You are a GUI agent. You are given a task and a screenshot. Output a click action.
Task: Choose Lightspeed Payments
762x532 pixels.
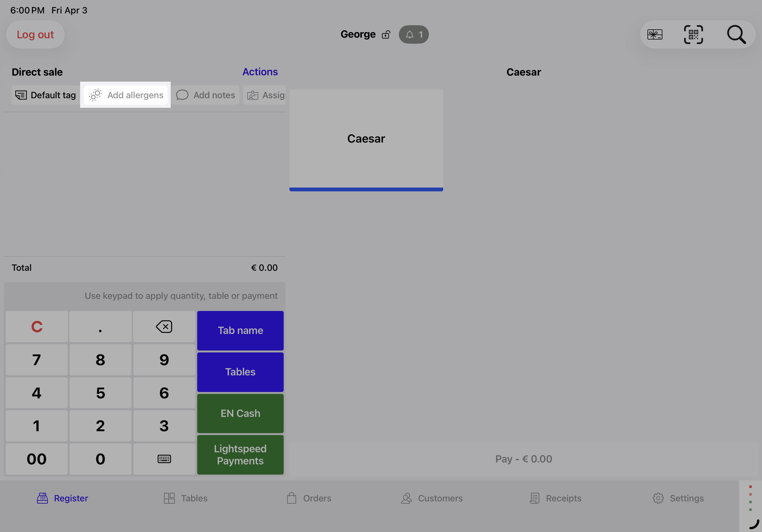[x=240, y=455]
